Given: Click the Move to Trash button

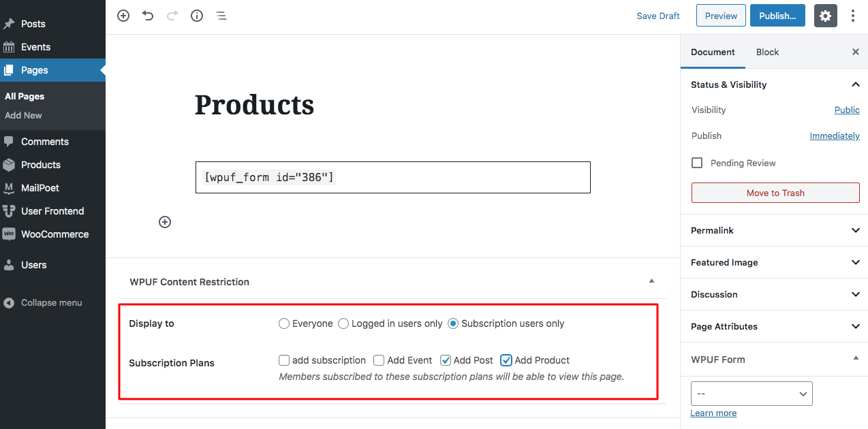Looking at the screenshot, I should [x=775, y=193].
